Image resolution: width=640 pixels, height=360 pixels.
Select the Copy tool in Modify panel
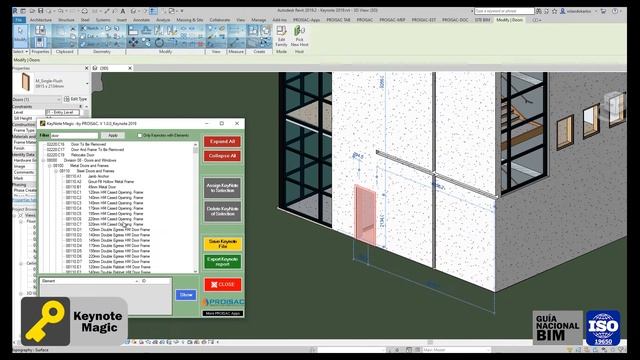point(146,42)
